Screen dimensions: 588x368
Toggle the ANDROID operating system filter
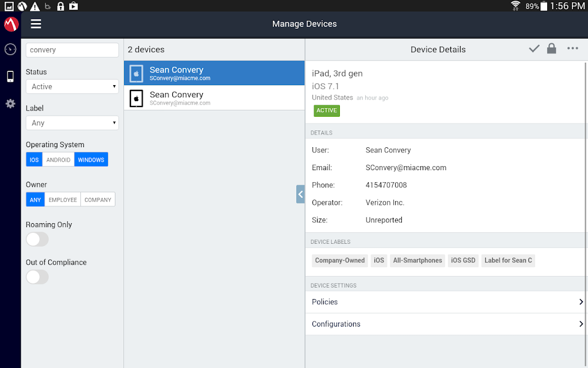pyautogui.click(x=58, y=160)
